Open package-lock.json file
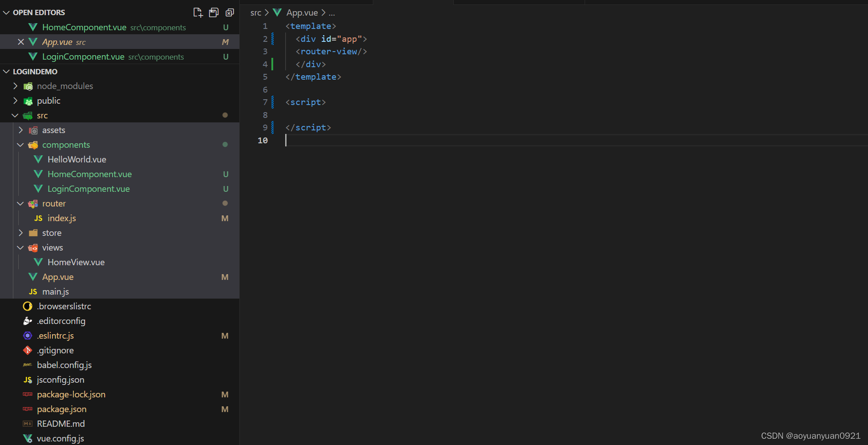 tap(120, 394)
